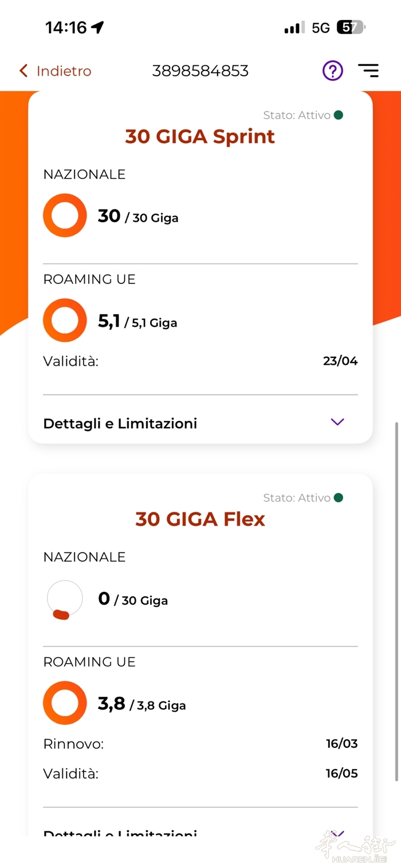Tap the 14:16 clock in status bar
The width and height of the screenshot is (401, 868).
(66, 27)
